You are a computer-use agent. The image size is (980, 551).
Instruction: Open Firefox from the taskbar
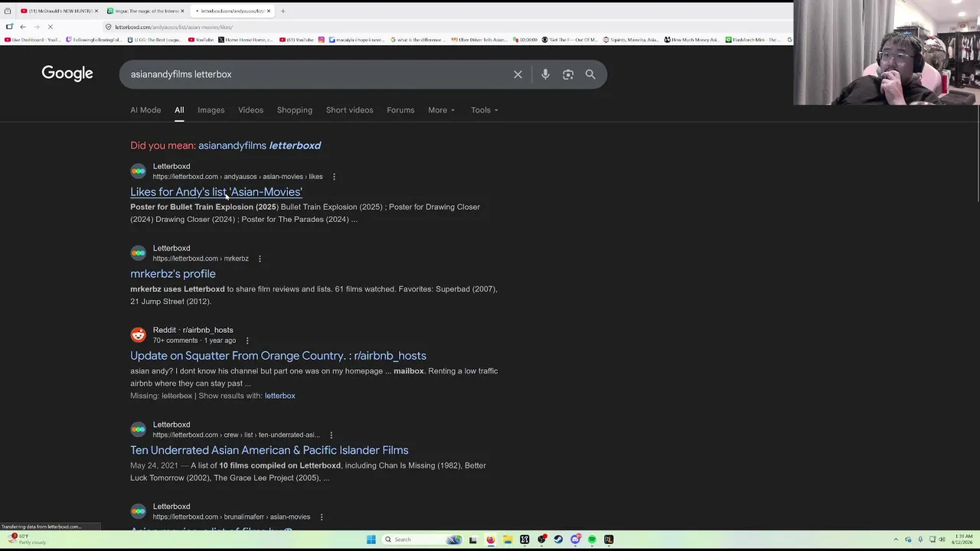[490, 540]
